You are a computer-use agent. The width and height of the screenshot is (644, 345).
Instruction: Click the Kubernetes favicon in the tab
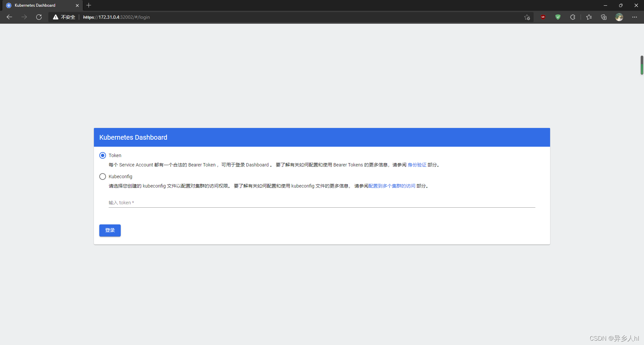tap(9, 5)
